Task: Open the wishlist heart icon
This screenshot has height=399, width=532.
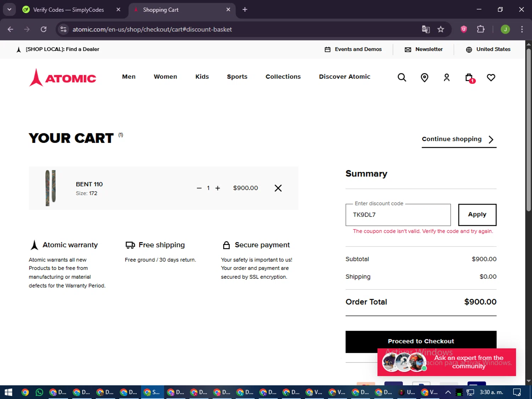Action: [x=491, y=77]
